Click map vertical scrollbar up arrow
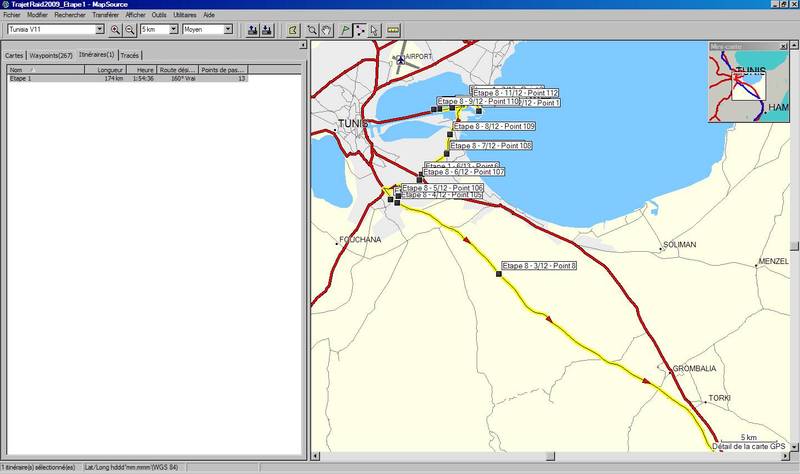This screenshot has width=800, height=474. (794, 45)
